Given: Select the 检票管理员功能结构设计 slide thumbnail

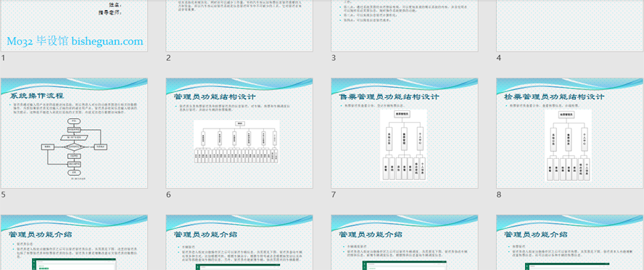Looking at the screenshot, I should point(569,133).
